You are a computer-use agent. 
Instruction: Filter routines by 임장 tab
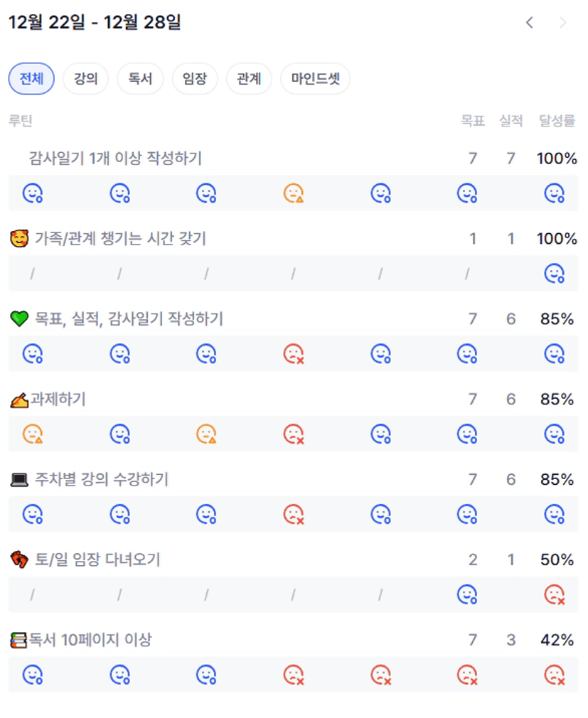(x=194, y=79)
